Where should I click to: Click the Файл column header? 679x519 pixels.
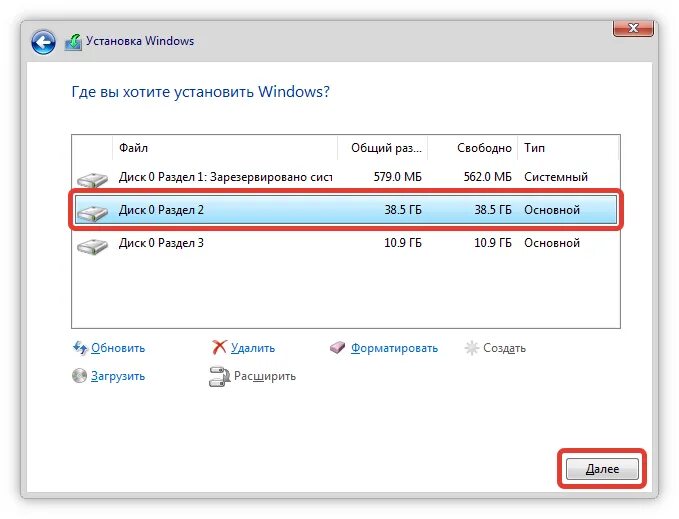pyautogui.click(x=225, y=148)
